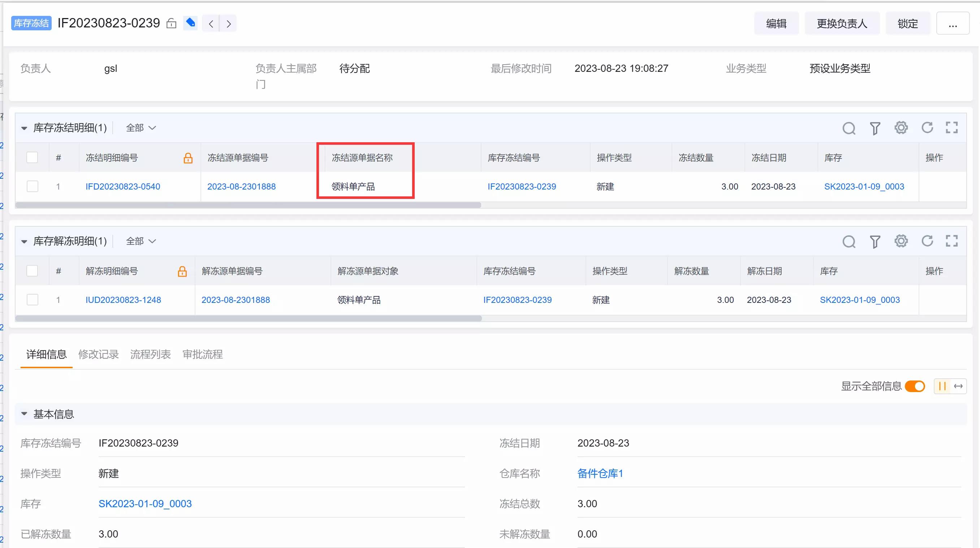This screenshot has height=548, width=980.
Task: Open the more actions ... button
Action: (x=953, y=23)
